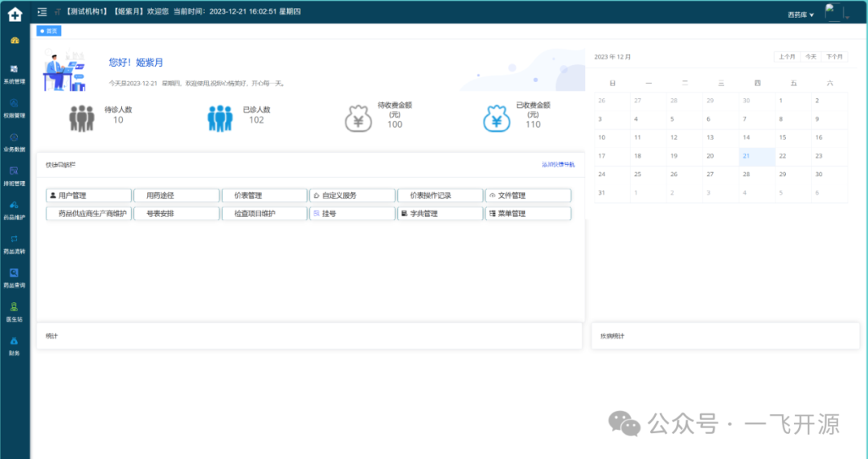Collapse the sidebar with the menu toggle icon

tap(43, 13)
